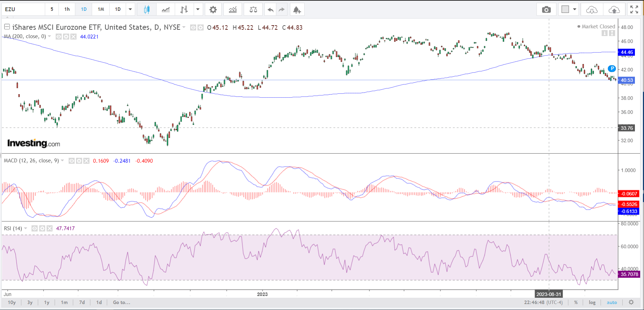The width and height of the screenshot is (644, 310).
Task: Open the MA (200, close, 0) dropdown
Action: click(49, 36)
